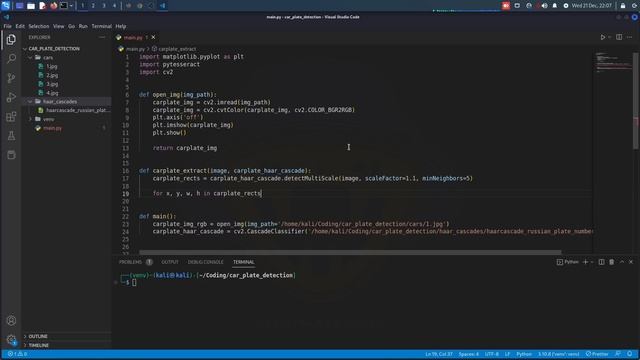Open the Edit menu
The image size is (640, 360).
pos(20,26)
